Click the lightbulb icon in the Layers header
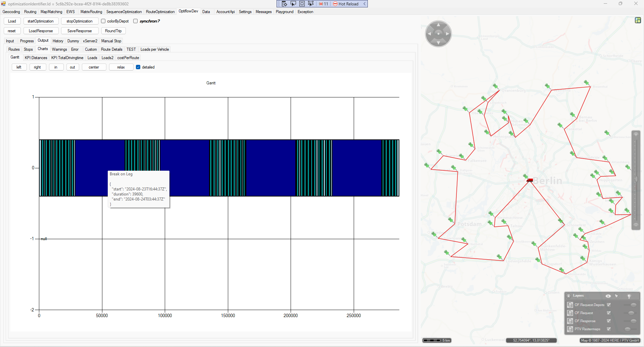644x347 pixels. pyautogui.click(x=629, y=296)
